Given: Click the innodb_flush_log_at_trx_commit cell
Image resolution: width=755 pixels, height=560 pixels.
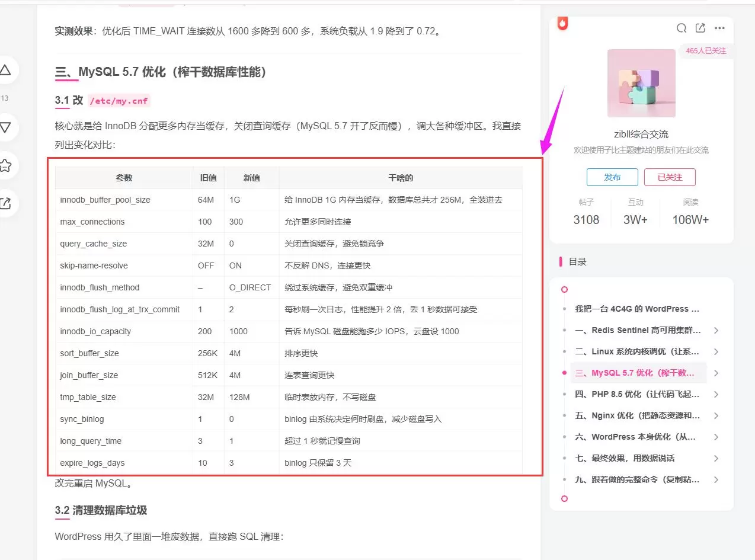Looking at the screenshot, I should [x=124, y=309].
